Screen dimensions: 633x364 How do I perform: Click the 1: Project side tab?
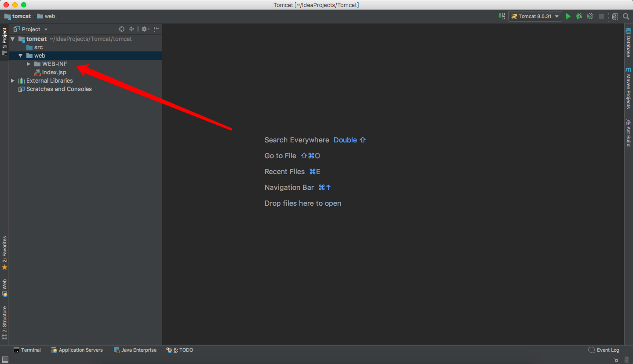click(4, 42)
